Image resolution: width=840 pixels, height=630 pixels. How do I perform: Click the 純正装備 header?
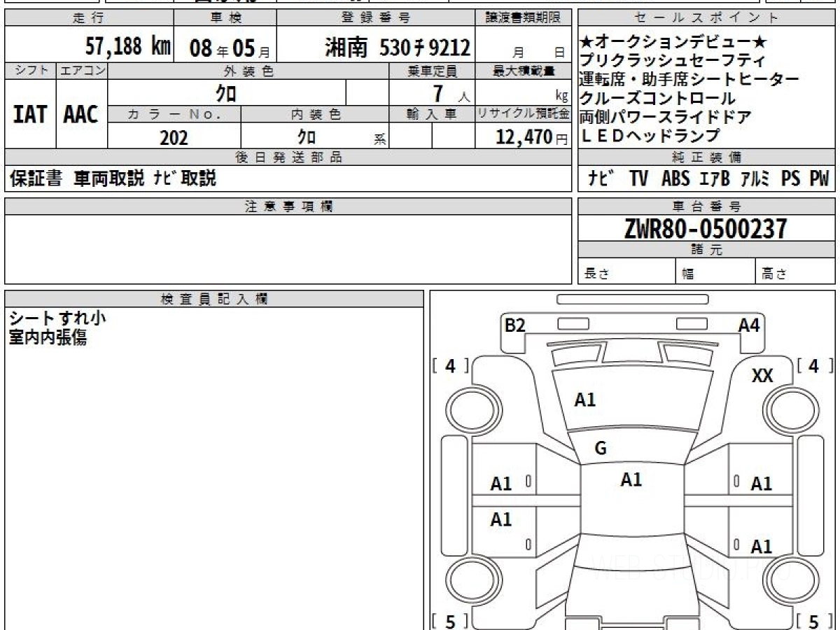click(x=707, y=157)
